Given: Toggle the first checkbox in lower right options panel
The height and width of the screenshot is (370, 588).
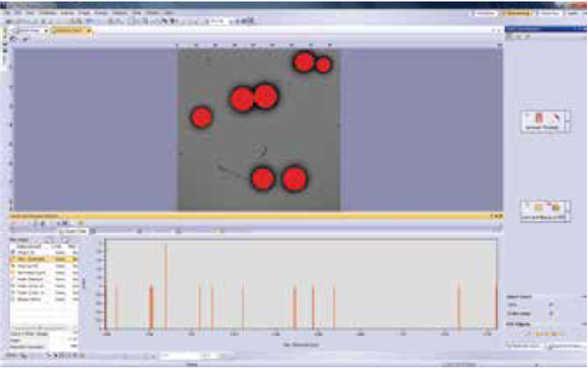Looking at the screenshot, I should point(551,304).
